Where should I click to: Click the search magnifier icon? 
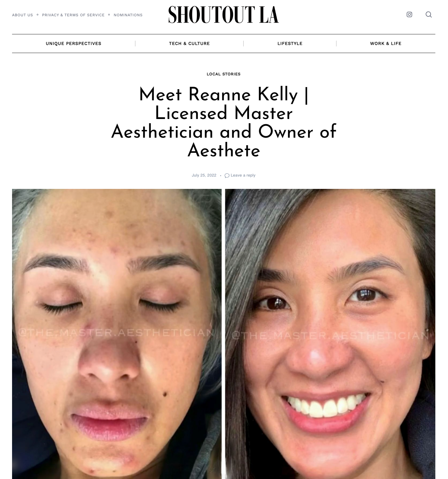(x=428, y=14)
